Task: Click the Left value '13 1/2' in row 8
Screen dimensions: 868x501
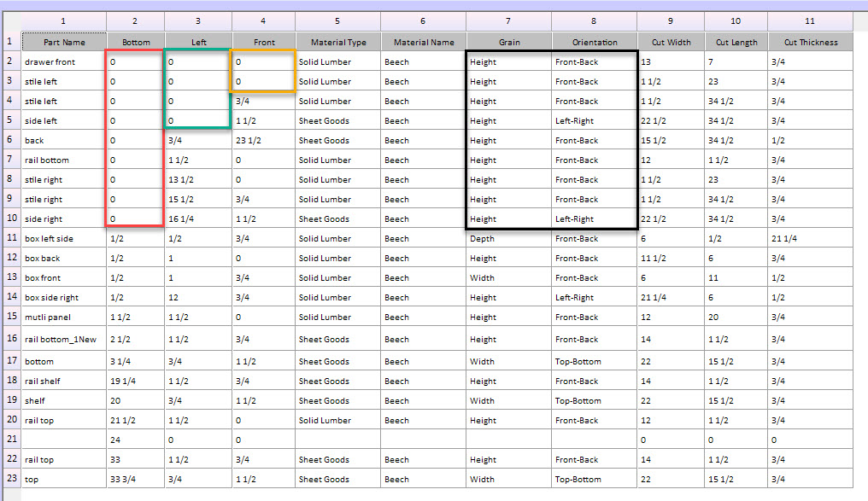Action: tap(198, 180)
